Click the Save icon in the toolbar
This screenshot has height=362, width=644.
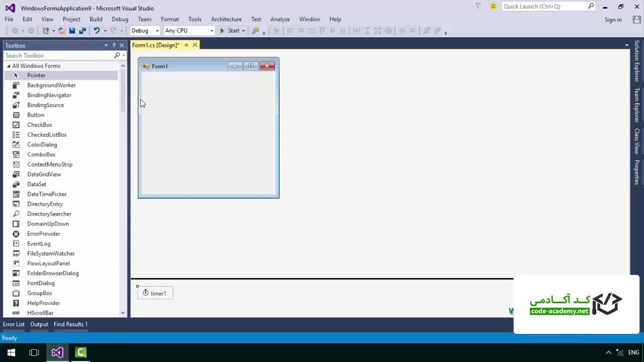point(72,31)
